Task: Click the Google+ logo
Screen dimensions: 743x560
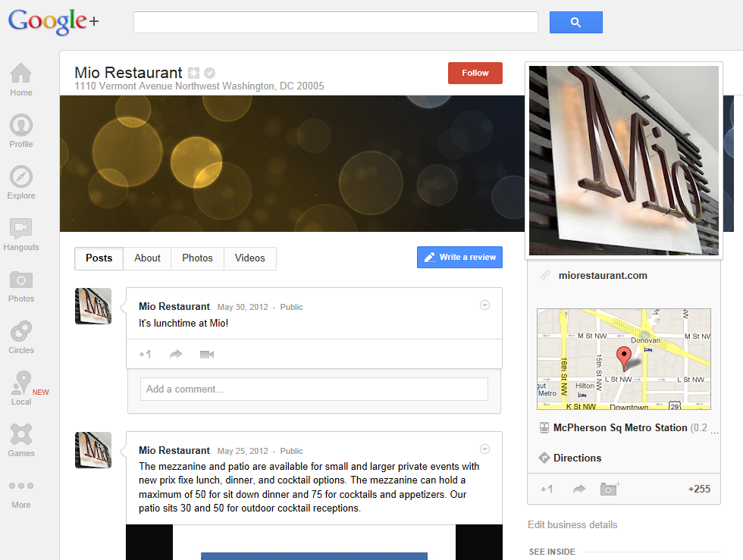Action: tap(54, 22)
